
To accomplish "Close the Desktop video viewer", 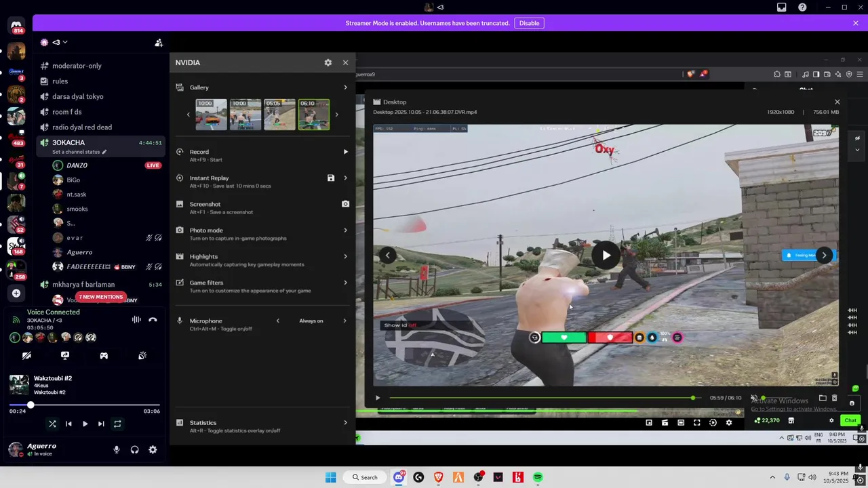I will click(x=837, y=102).
